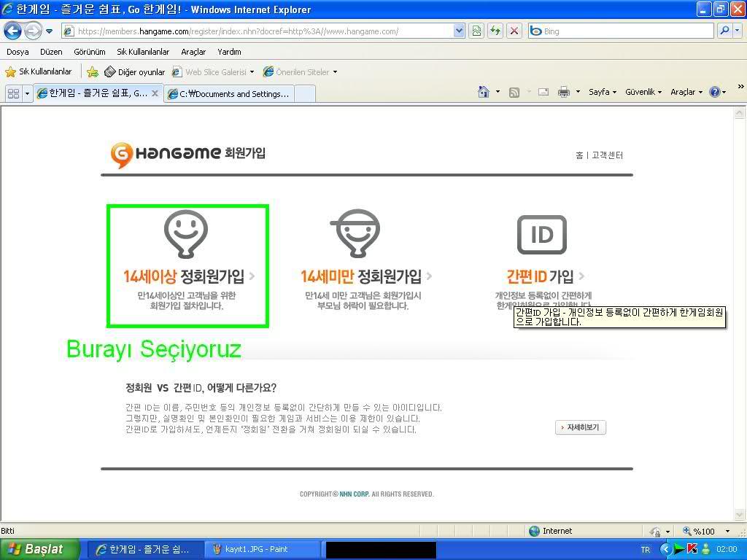
Task: Click the 홈 link at top right
Action: coord(579,155)
